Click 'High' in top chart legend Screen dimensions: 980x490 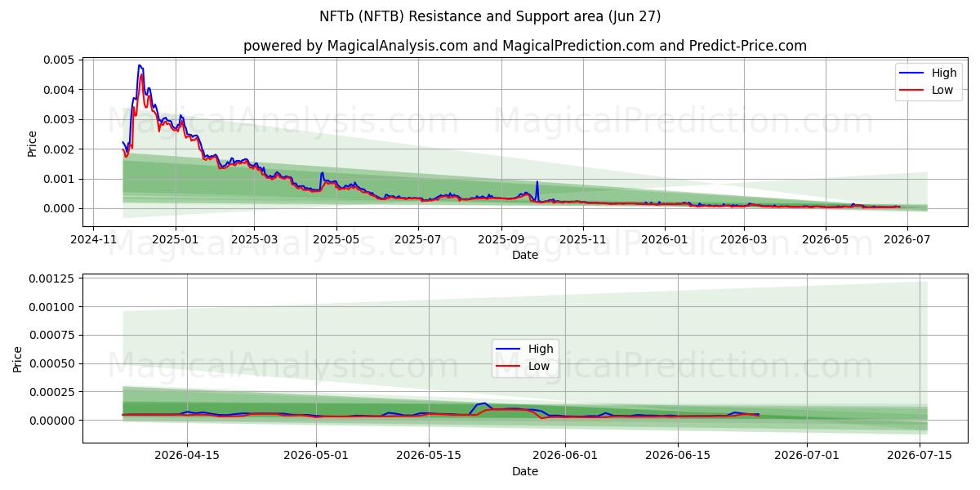click(943, 73)
